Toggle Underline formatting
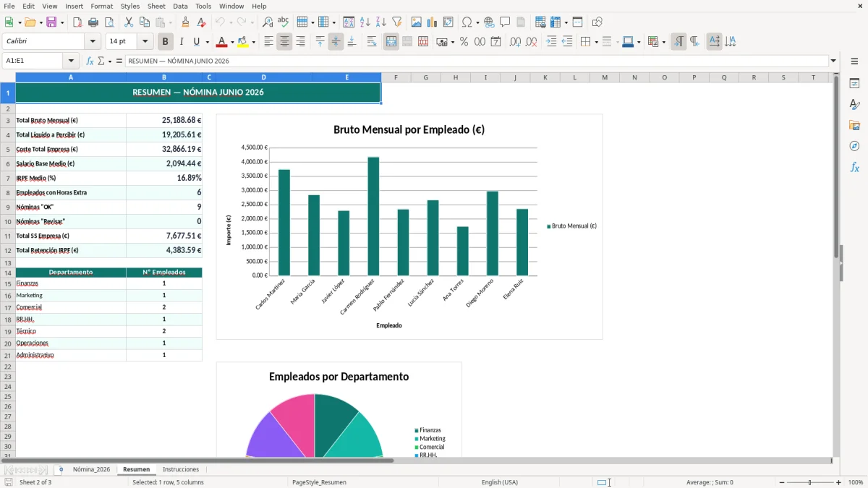Image resolution: width=868 pixels, height=488 pixels. (x=196, y=42)
